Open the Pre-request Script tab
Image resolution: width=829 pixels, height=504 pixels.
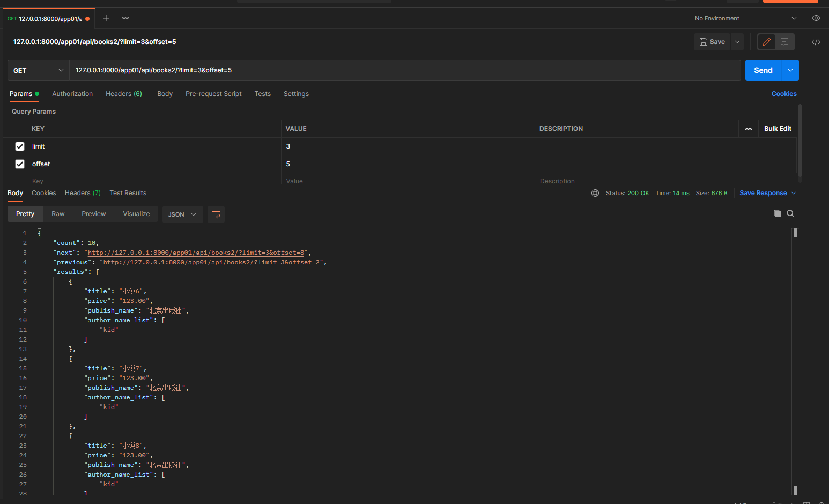coord(213,94)
